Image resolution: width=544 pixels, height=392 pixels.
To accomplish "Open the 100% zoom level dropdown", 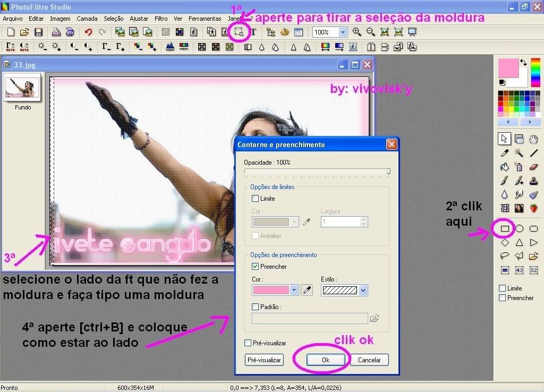I will [x=343, y=32].
